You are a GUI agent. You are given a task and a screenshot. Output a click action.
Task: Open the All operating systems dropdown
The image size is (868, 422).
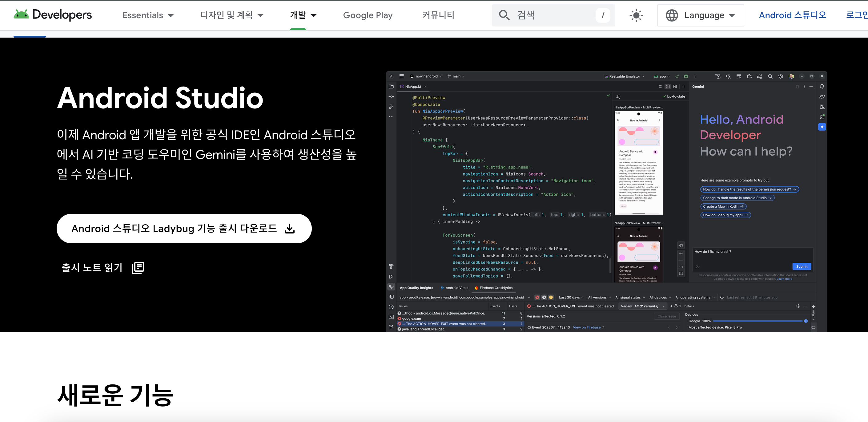[x=694, y=297]
